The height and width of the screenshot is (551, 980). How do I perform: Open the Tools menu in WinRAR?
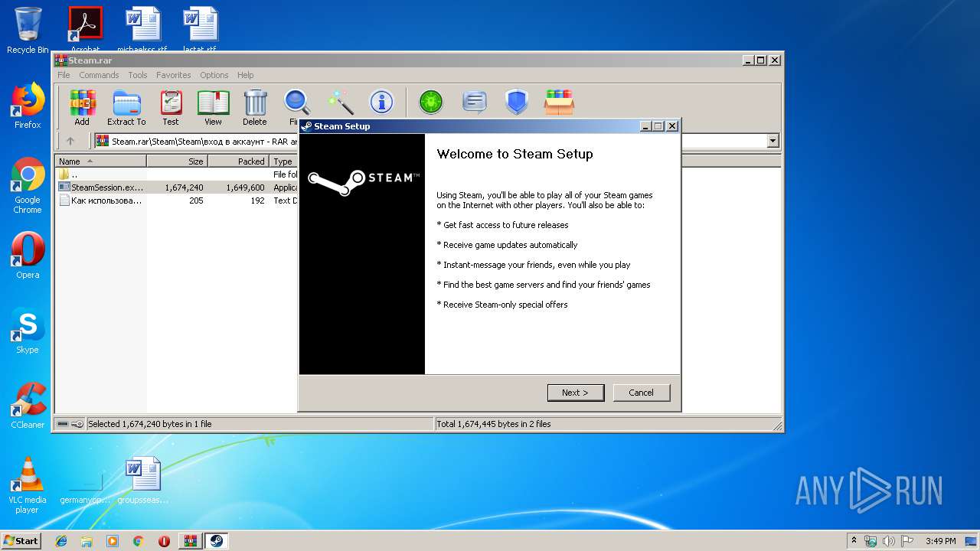pyautogui.click(x=138, y=75)
